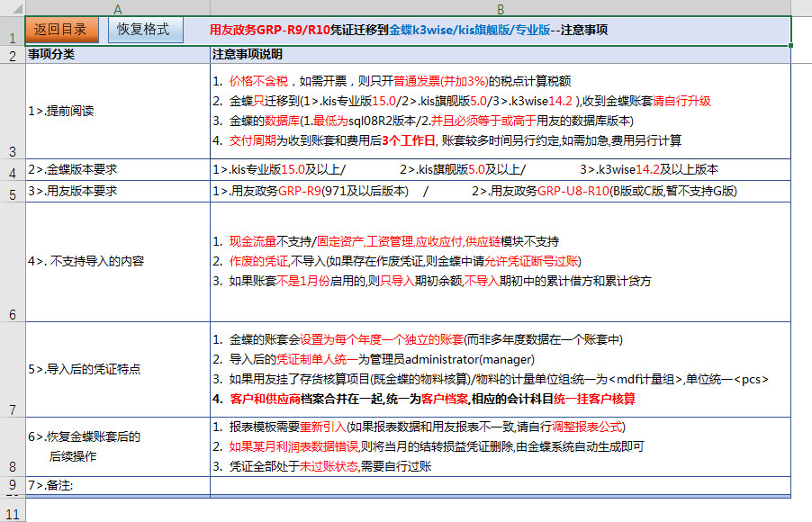
Task: Select the 7>.备注: cell
Action: coord(118,486)
